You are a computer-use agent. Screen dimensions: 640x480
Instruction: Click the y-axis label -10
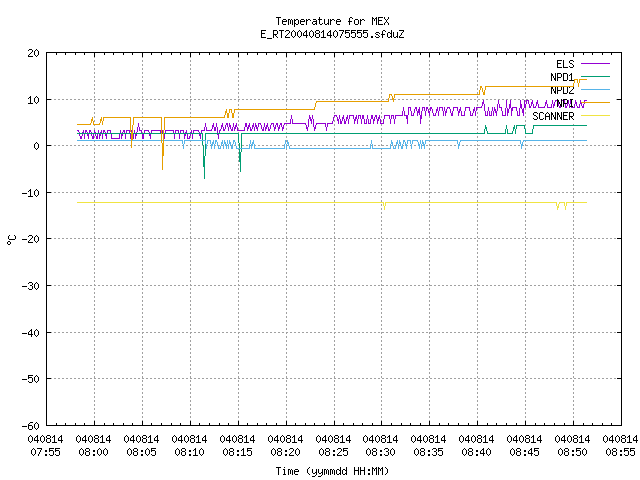tap(31, 193)
